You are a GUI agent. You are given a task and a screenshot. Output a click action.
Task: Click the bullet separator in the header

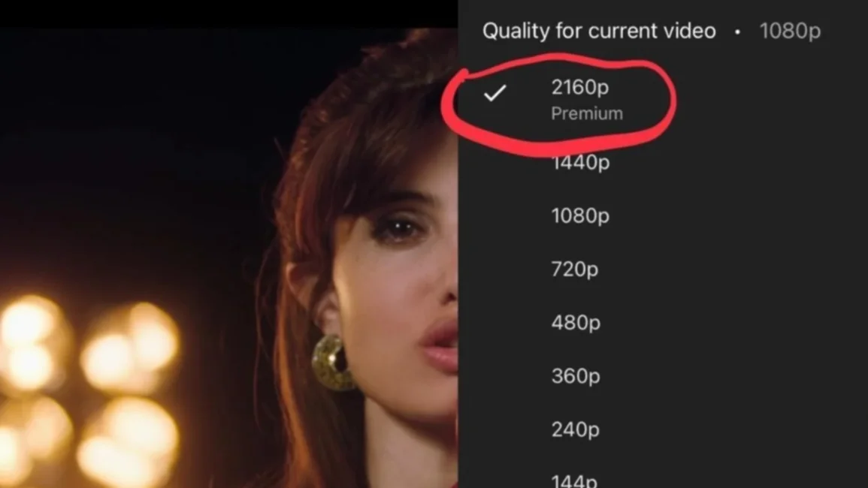(x=737, y=32)
